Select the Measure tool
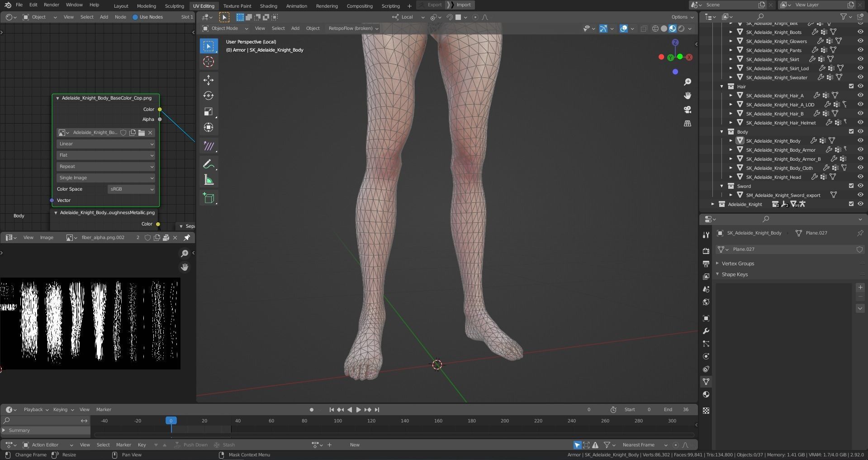The width and height of the screenshot is (868, 460). point(209,180)
